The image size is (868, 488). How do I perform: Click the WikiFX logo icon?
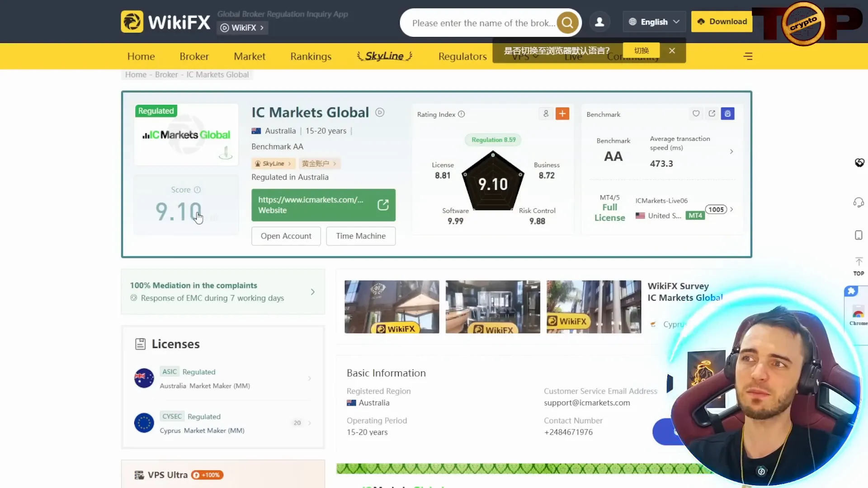[x=132, y=22]
